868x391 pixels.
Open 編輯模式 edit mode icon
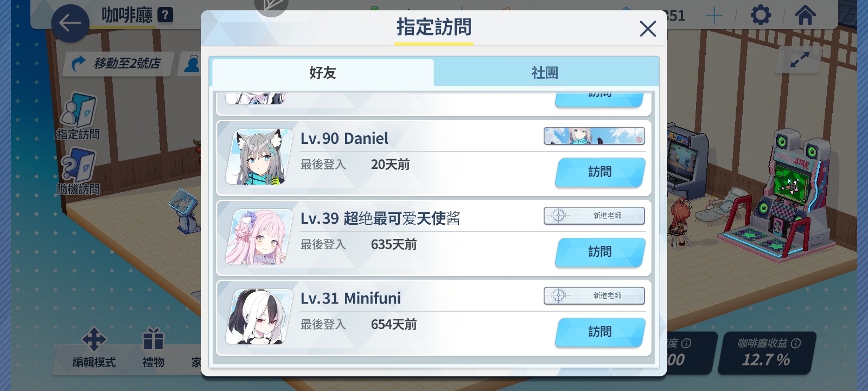[94, 348]
